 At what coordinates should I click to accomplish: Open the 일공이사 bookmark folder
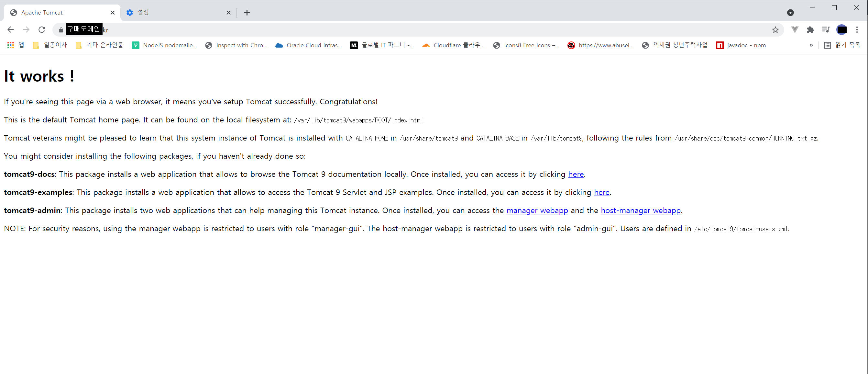[x=50, y=45]
